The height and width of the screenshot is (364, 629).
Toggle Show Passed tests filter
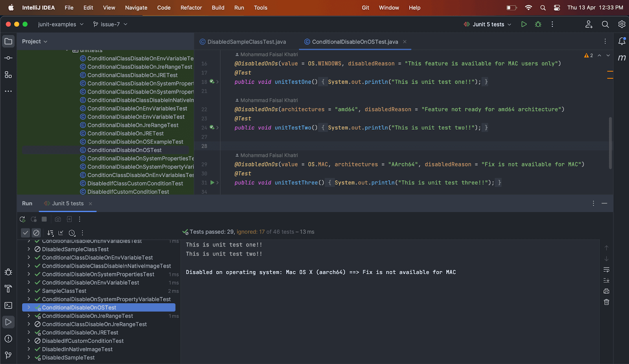tap(26, 233)
